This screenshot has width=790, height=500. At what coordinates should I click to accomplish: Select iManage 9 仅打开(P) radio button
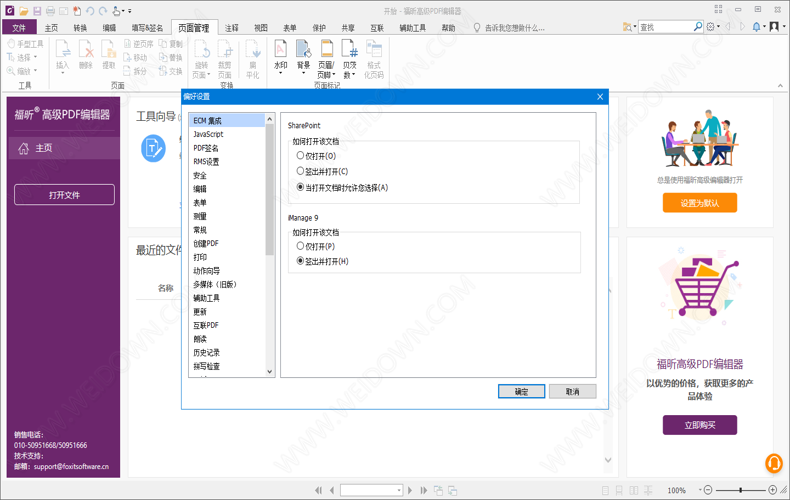pos(300,246)
